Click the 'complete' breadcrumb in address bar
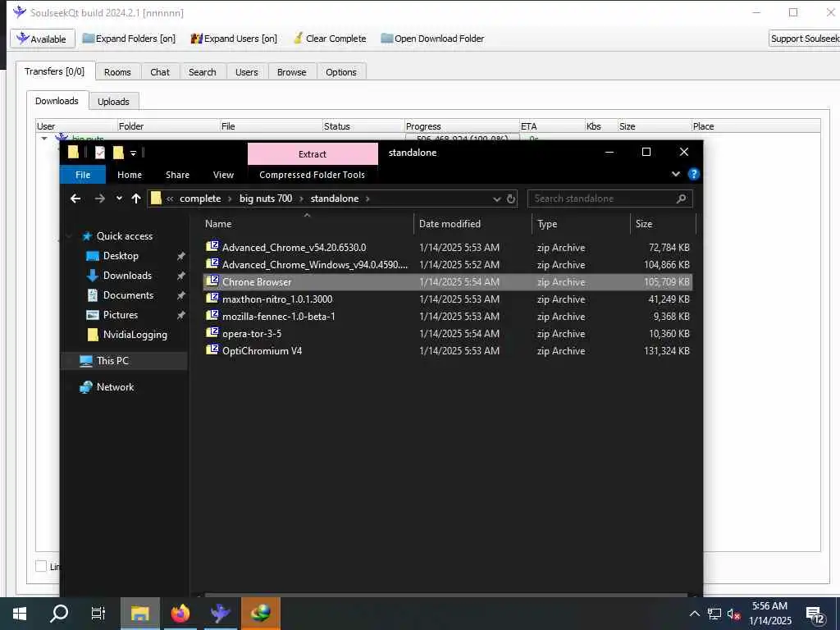The height and width of the screenshot is (630, 840). (200, 199)
